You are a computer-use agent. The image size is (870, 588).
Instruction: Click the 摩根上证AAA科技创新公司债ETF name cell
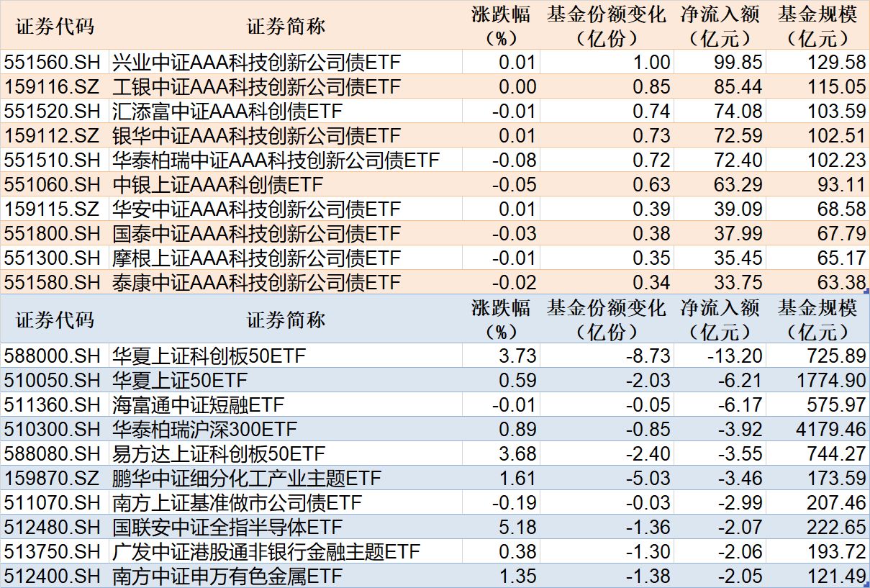(256, 258)
